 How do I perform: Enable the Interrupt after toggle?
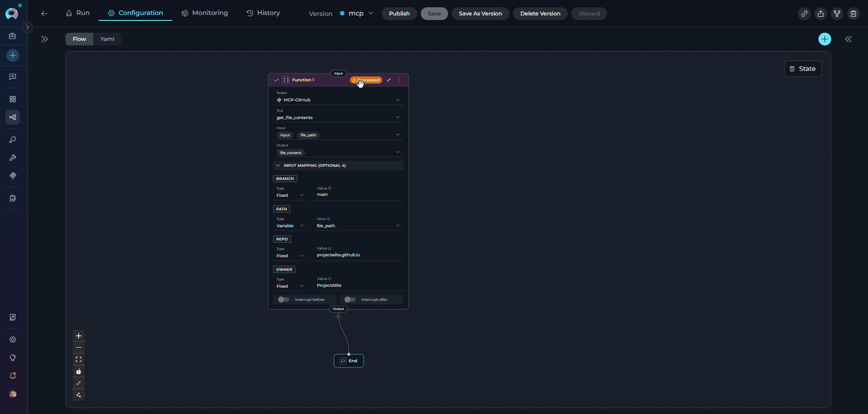coord(350,299)
